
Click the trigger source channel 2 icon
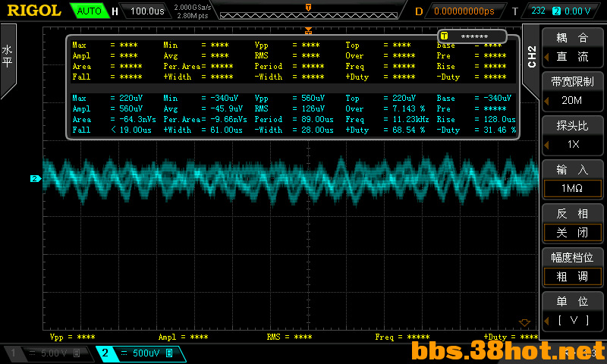556,11
